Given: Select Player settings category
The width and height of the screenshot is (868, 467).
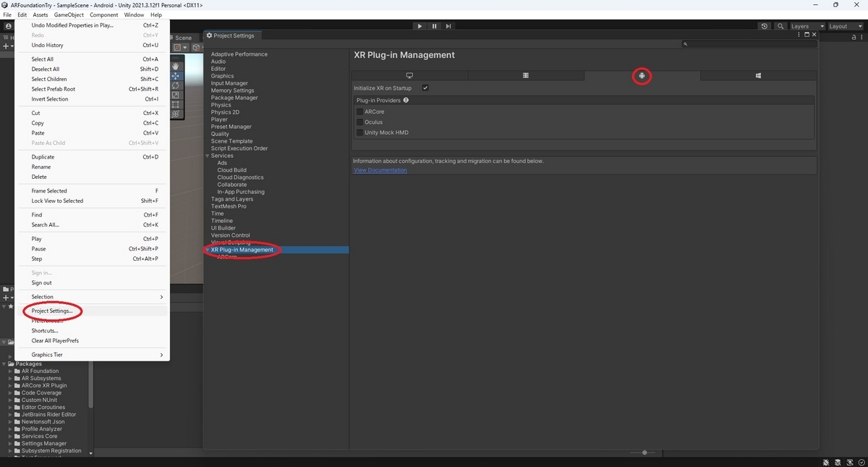Looking at the screenshot, I should [219, 119].
